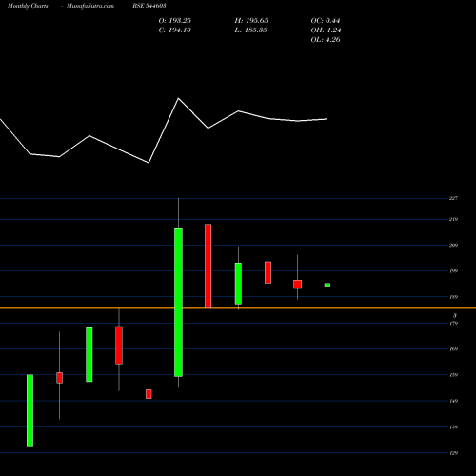Click the "BSE 544693" symbol text
This screenshot has height=476, width=476.
[x=149, y=6]
